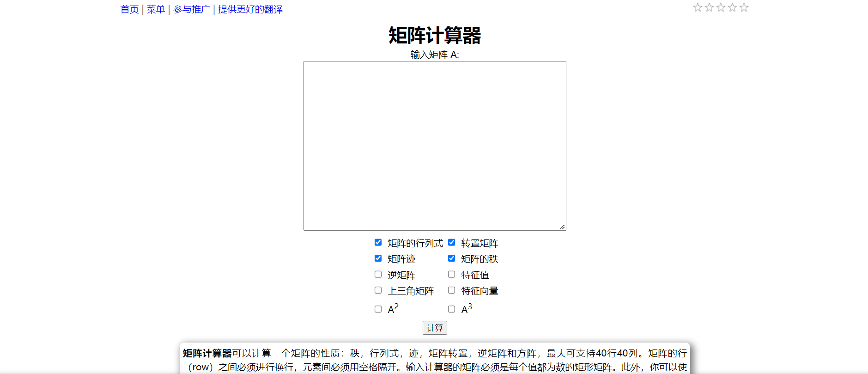This screenshot has height=374, width=868.
Task: Check the A cubed option
Action: tap(451, 309)
